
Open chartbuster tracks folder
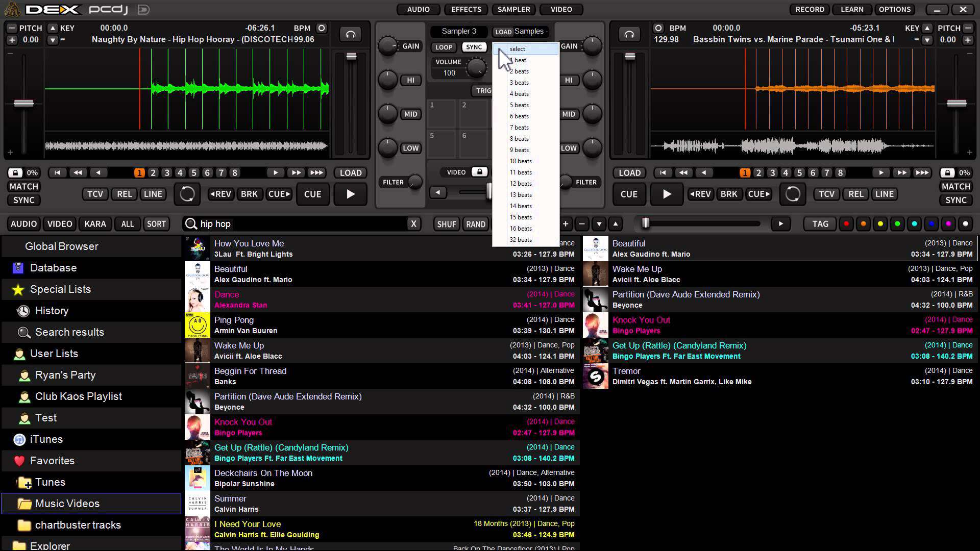point(92,525)
